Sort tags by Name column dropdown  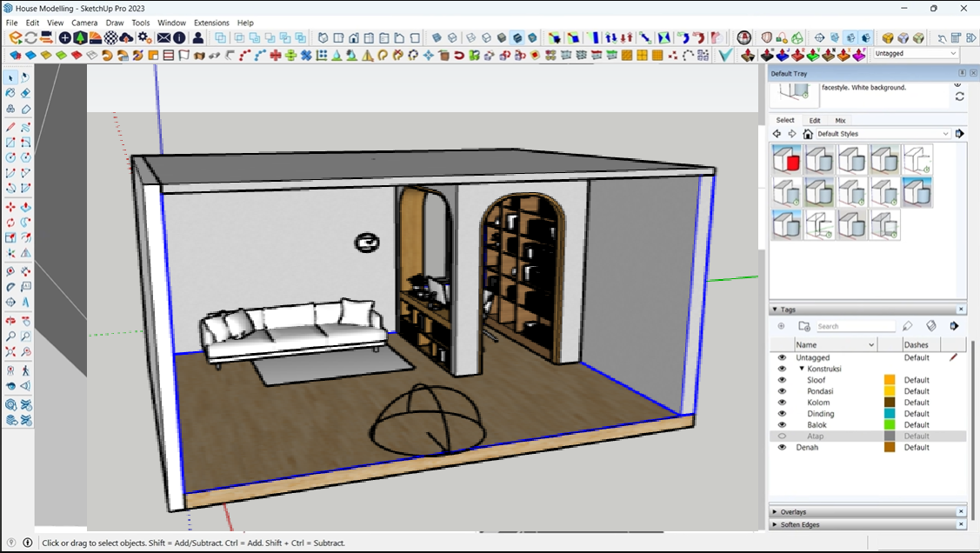coord(871,345)
